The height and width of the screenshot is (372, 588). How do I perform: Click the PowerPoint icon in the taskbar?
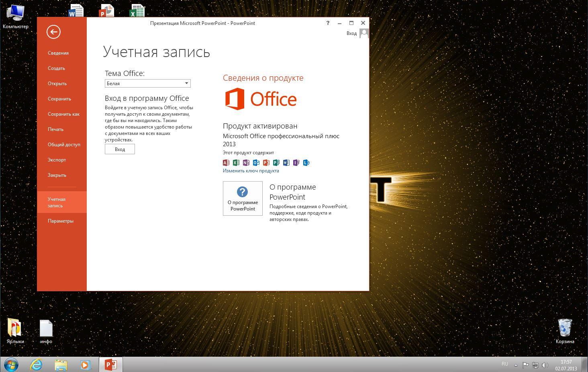110,365
